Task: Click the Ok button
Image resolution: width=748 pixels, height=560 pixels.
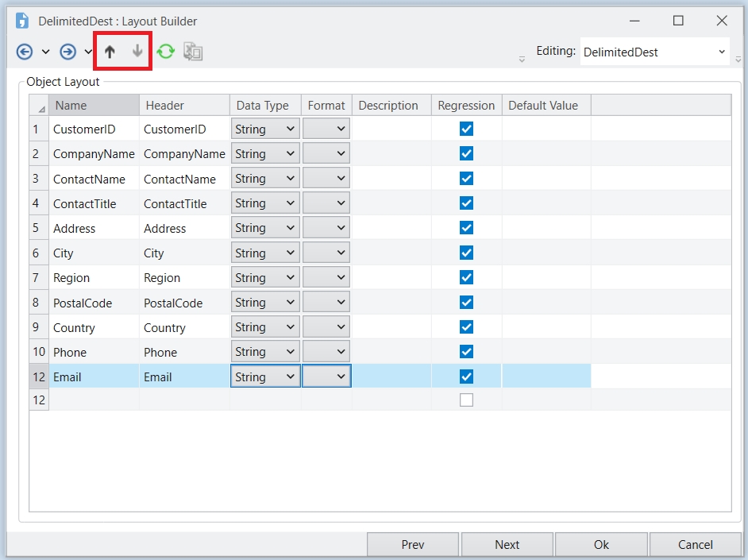Action: (x=601, y=544)
